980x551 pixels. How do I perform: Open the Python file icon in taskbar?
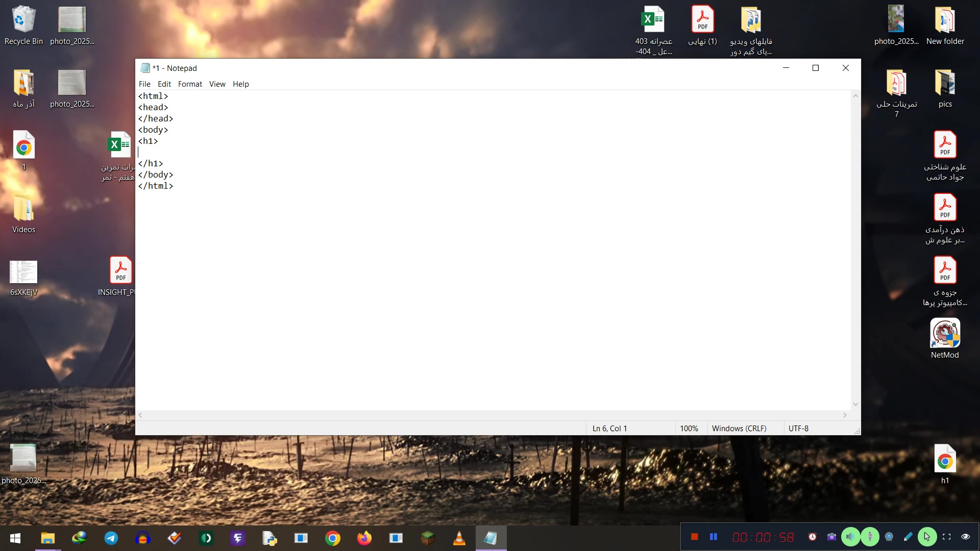269,538
